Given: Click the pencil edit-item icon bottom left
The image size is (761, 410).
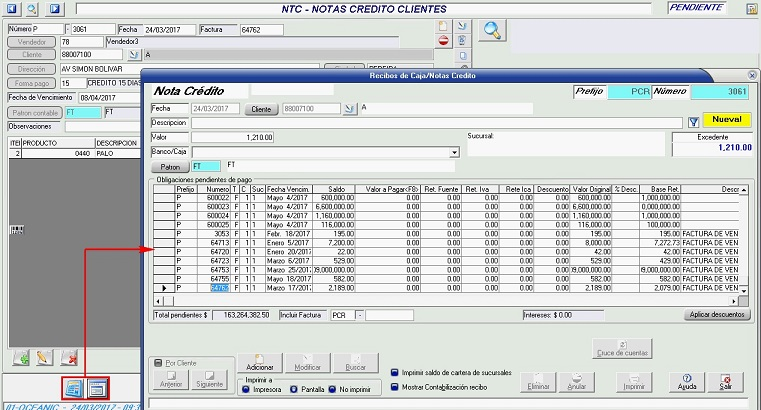Looking at the screenshot, I should point(44,357).
